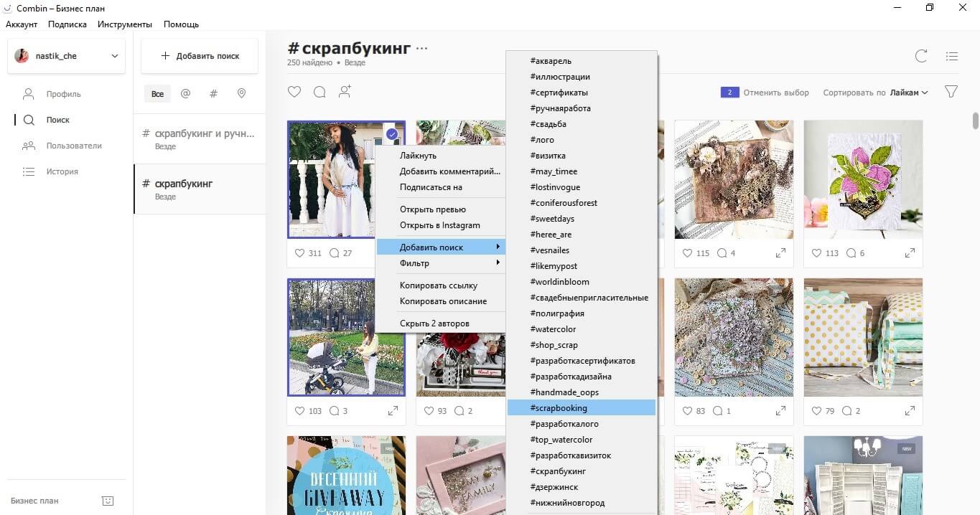The width and height of the screenshot is (980, 515).
Task: Expand the post with 115 likes
Action: pyautogui.click(x=780, y=253)
